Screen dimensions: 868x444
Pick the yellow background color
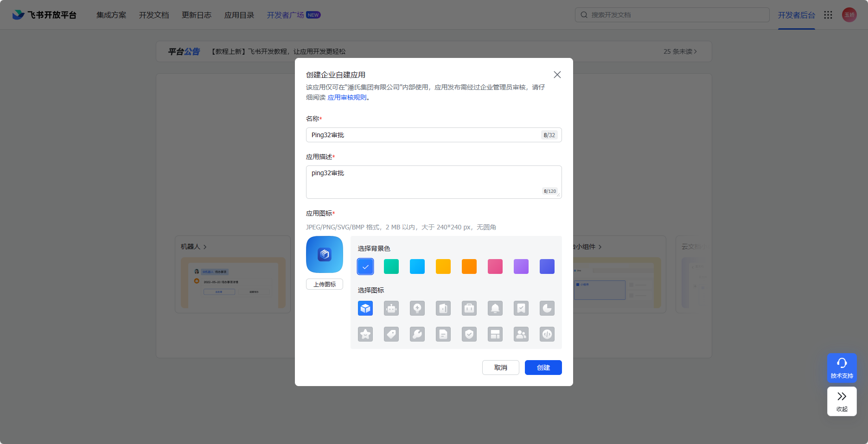(x=443, y=266)
